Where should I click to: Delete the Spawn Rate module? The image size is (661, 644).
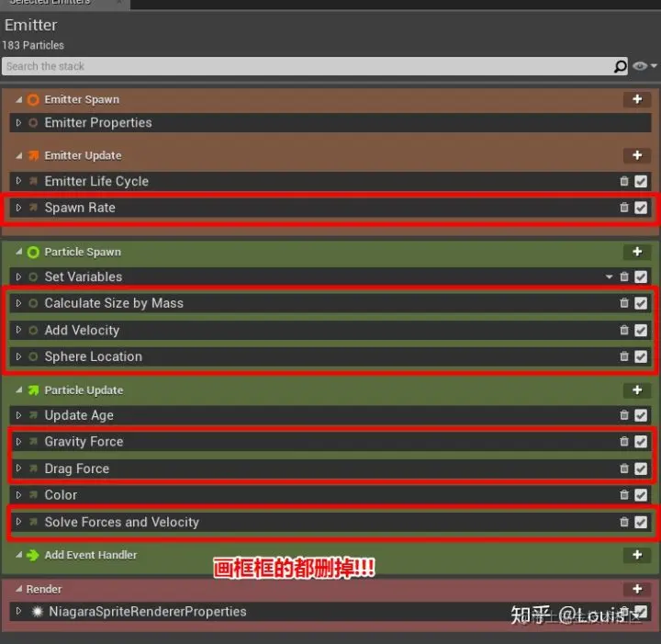click(x=624, y=208)
